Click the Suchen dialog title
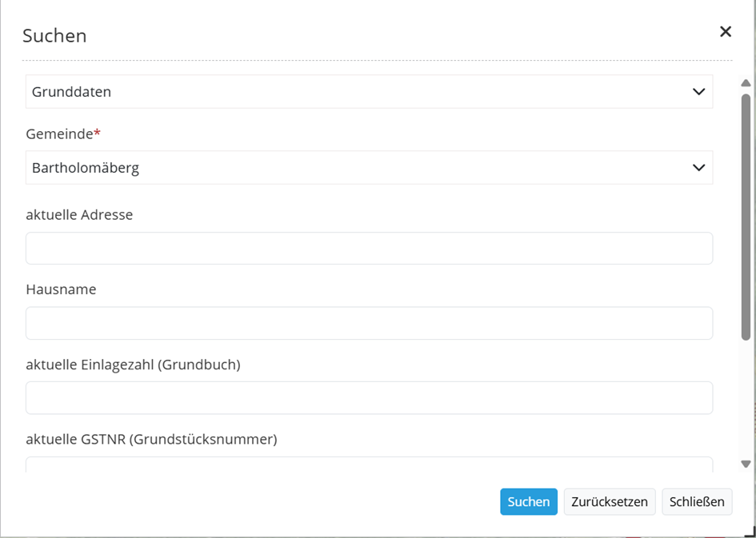The image size is (756, 538). click(54, 36)
